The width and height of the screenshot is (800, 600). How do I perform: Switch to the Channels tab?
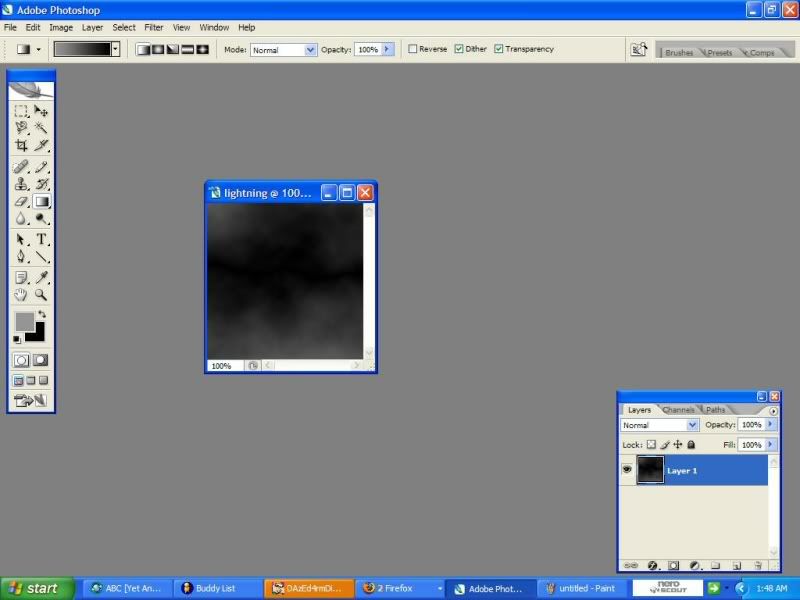coord(679,410)
